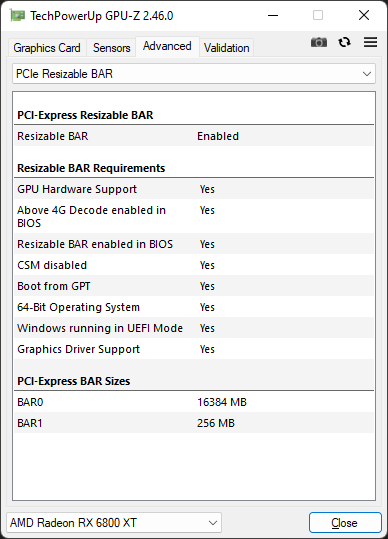Expand the PCIe Resizable BAR dropdown
This screenshot has height=539, width=388.
(x=194, y=74)
